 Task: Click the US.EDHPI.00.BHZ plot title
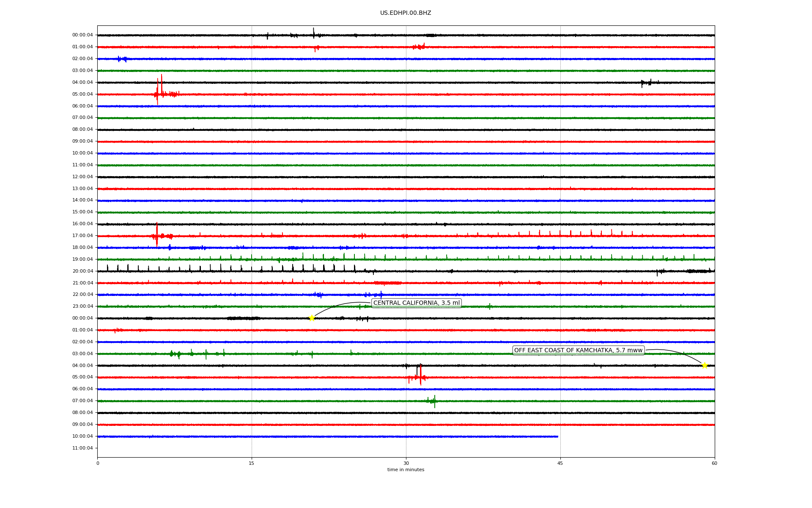pyautogui.click(x=405, y=13)
